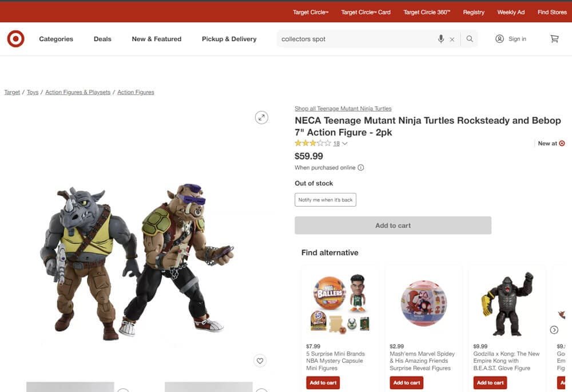Viewport: 572px width, 392px height.
Task: Click Notify me when it's back
Action: (x=325, y=199)
